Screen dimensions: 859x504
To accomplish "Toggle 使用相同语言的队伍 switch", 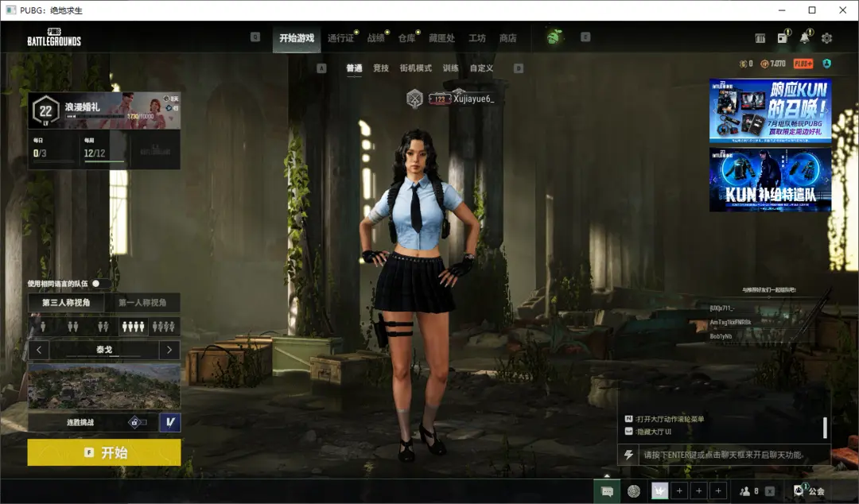I will coord(100,283).
